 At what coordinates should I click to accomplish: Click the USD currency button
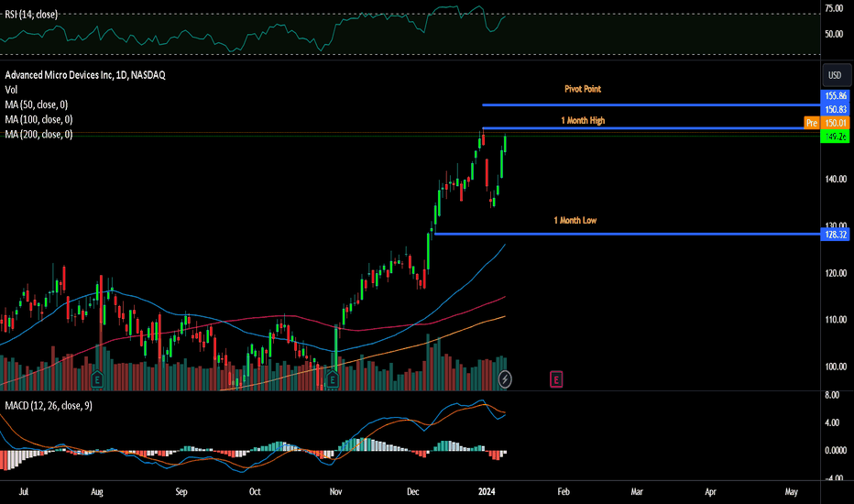coord(835,75)
